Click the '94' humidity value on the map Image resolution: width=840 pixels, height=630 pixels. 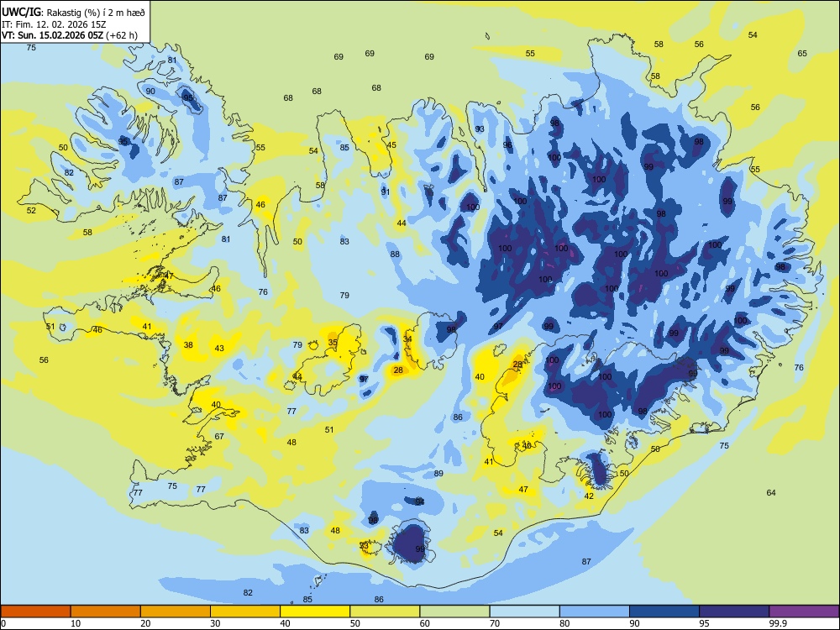[x=420, y=501]
